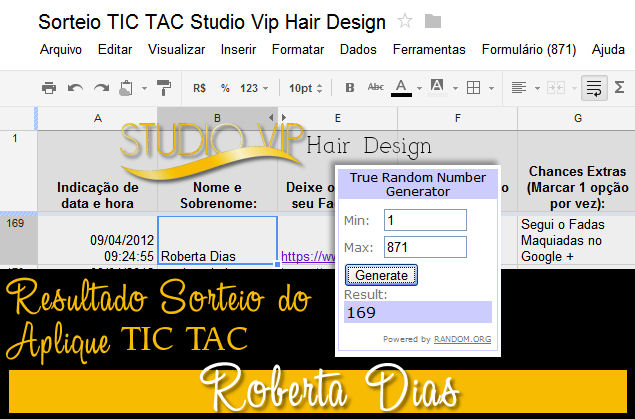Open the Ajuda menu
The width and height of the screenshot is (635, 419).
pyautogui.click(x=608, y=49)
